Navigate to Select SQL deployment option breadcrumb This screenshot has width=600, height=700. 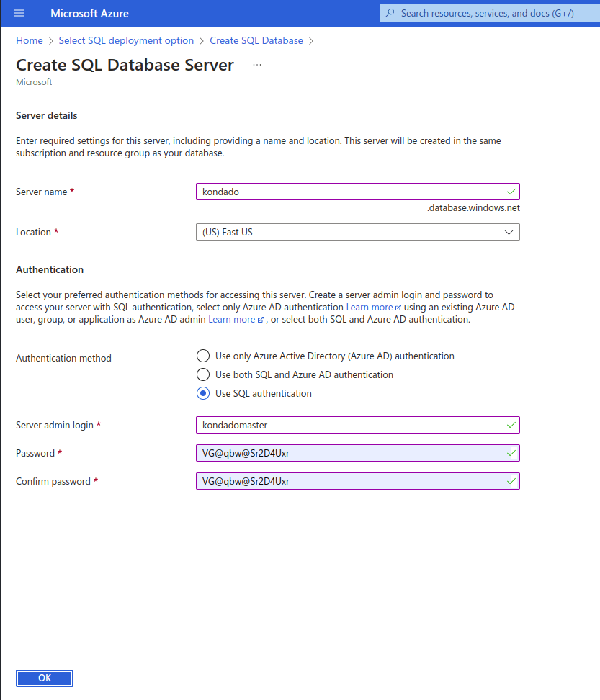point(126,40)
